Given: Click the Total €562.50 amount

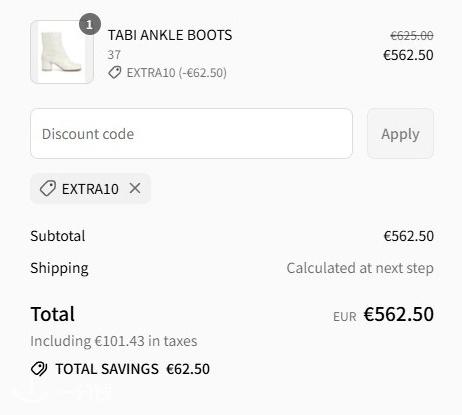Looking at the screenshot, I should pyautogui.click(x=399, y=314).
